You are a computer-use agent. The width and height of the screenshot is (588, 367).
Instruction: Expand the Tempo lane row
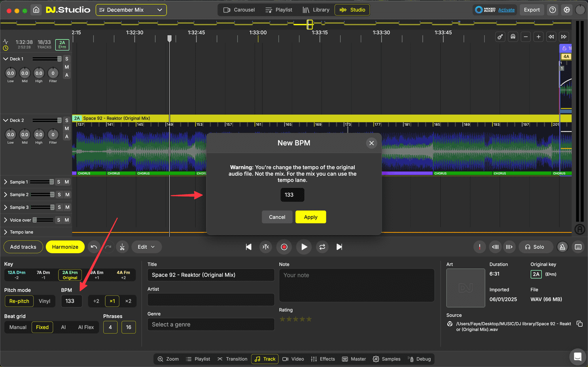pos(6,232)
